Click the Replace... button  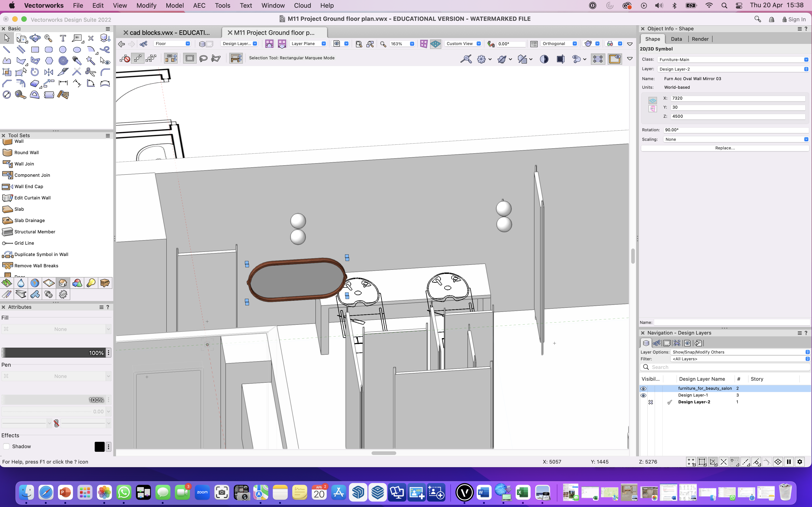click(x=725, y=148)
